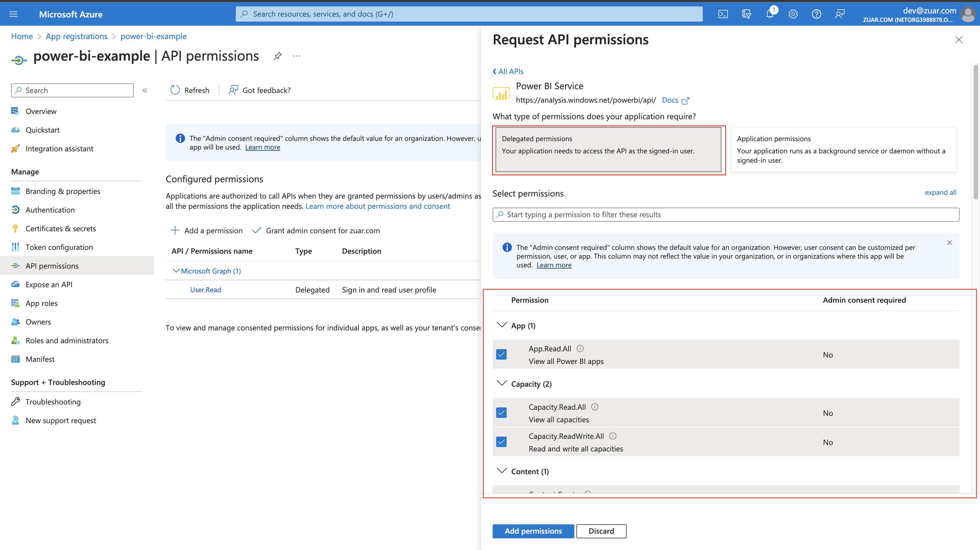Open the more options ellipsis beside the title

coord(296,56)
